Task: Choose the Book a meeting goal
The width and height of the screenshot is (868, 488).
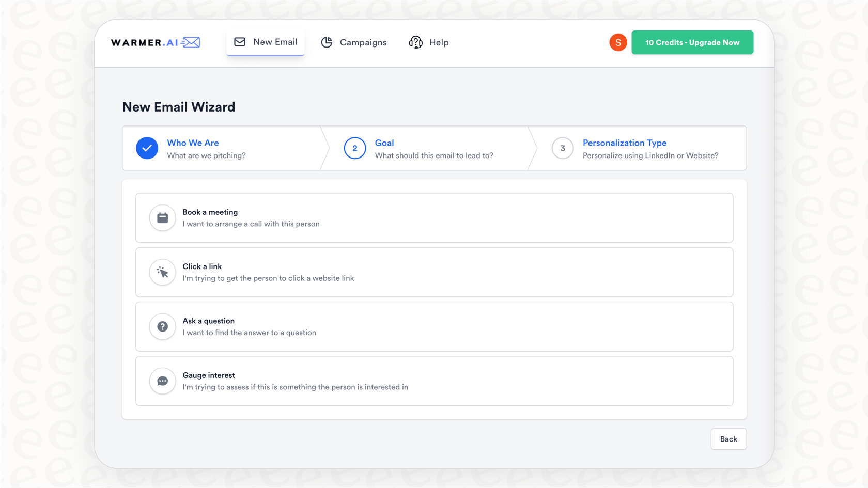Action: 434,218
